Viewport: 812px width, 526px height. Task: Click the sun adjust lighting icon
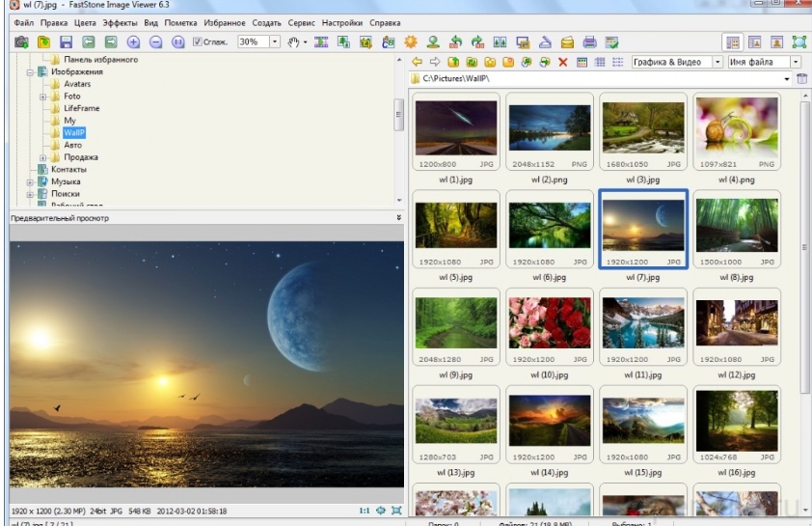411,42
